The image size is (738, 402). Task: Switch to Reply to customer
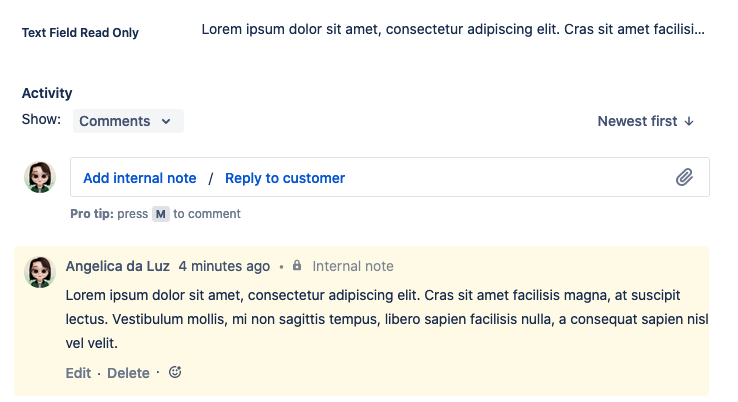click(x=285, y=178)
